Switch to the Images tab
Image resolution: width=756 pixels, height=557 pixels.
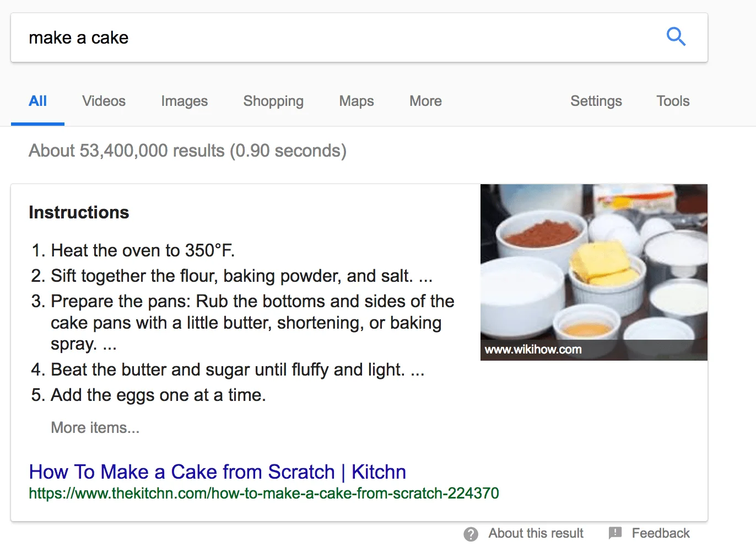[184, 101]
